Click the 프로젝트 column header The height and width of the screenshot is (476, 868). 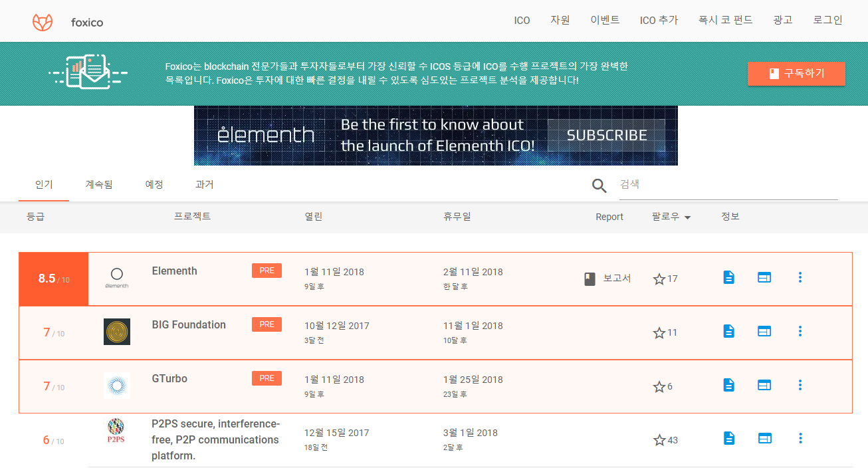tap(192, 217)
